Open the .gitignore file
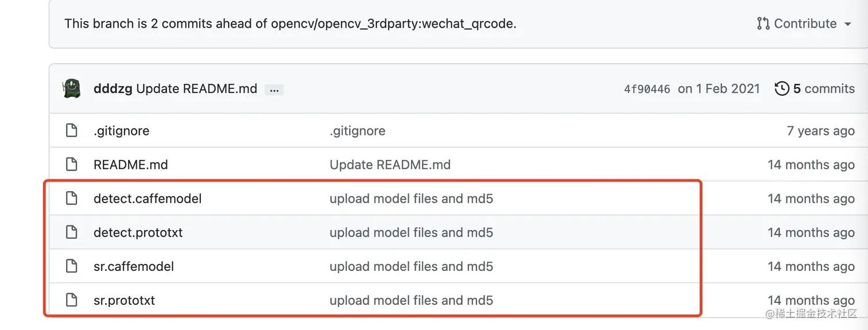Image resolution: width=868 pixels, height=330 pixels. 121,131
